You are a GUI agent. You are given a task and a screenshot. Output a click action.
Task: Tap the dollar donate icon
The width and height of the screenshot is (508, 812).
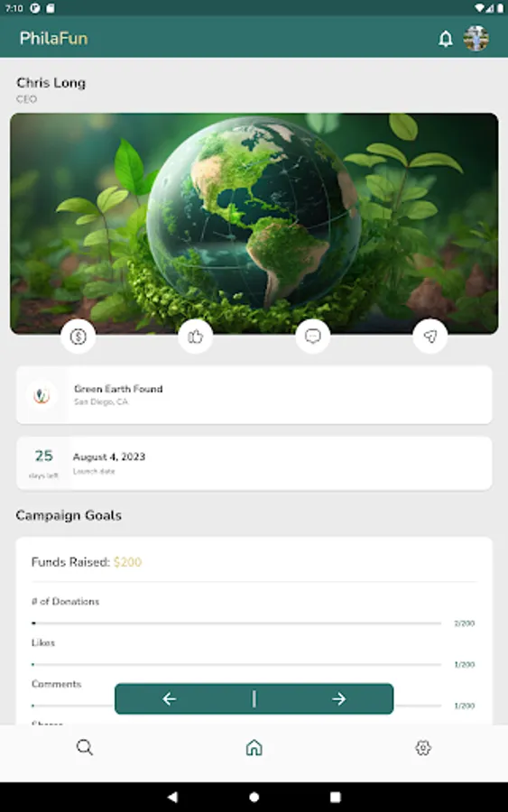(x=79, y=337)
